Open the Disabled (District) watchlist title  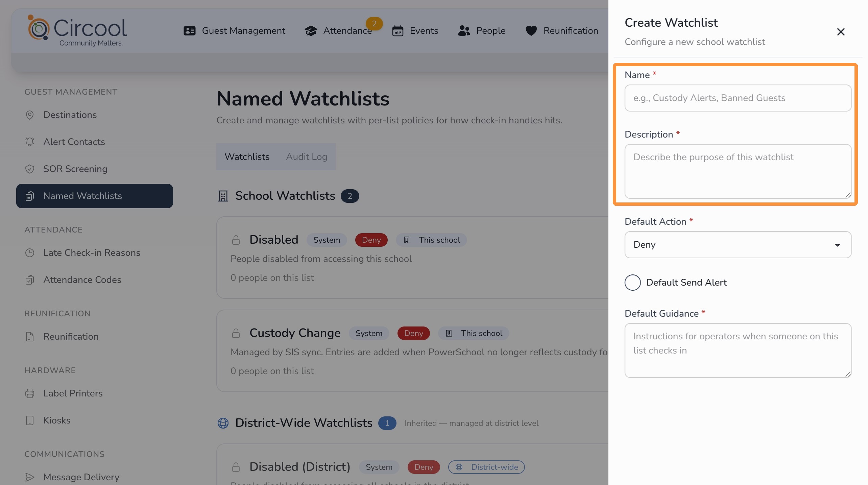click(300, 467)
